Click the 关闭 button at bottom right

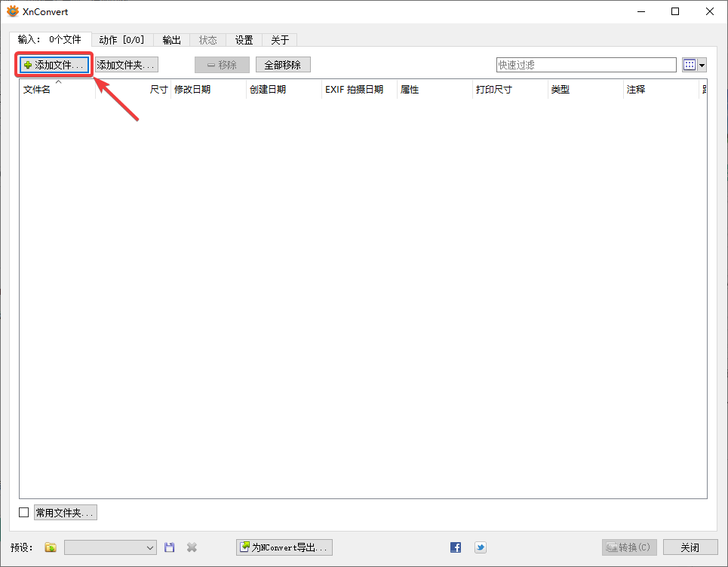tap(691, 547)
